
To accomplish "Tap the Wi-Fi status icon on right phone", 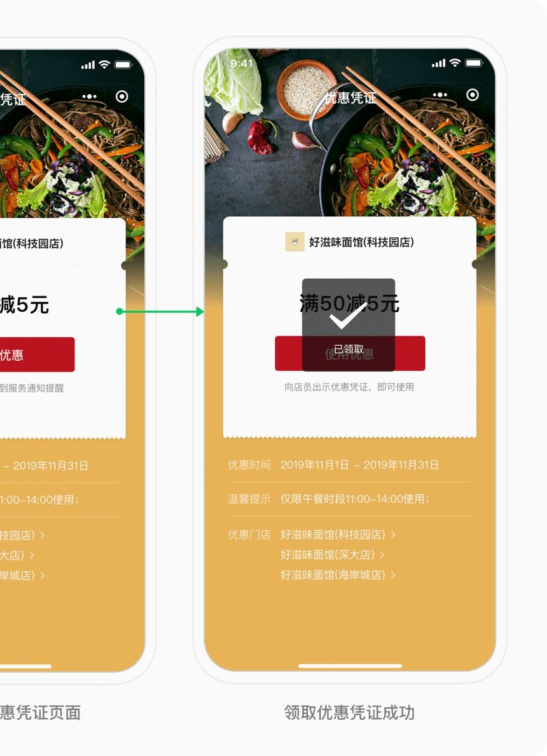I will point(455,62).
